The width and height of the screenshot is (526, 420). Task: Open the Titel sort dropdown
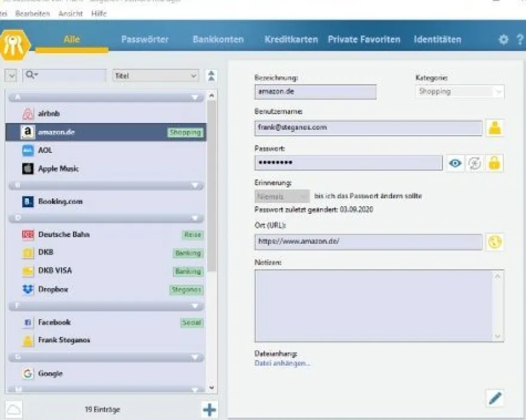[x=155, y=76]
